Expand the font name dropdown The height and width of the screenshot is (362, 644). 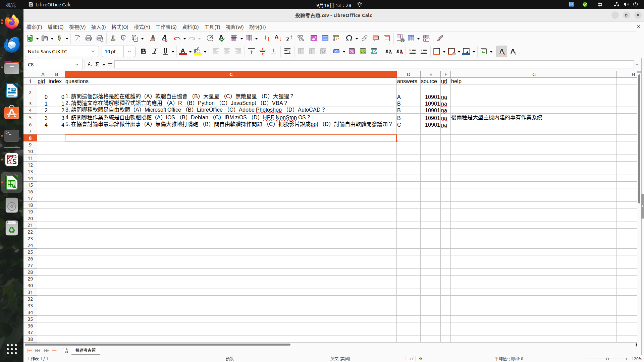click(93, 51)
